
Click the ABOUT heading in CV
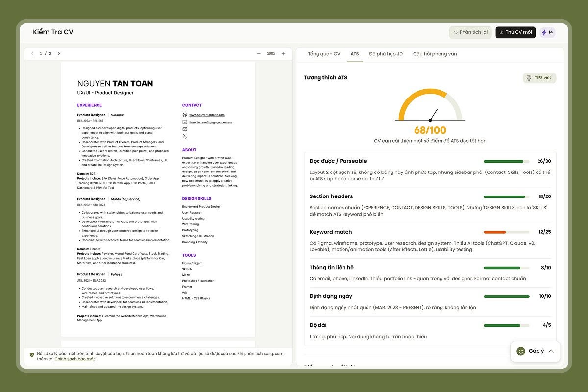[189, 150]
